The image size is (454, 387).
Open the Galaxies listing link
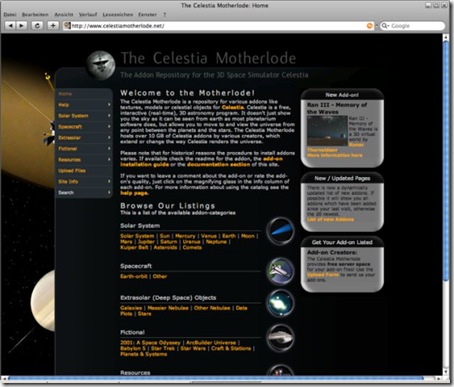(x=131, y=308)
